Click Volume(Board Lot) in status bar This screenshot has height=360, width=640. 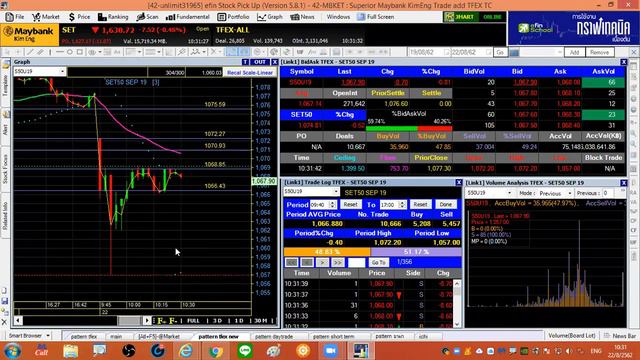pos(571,336)
